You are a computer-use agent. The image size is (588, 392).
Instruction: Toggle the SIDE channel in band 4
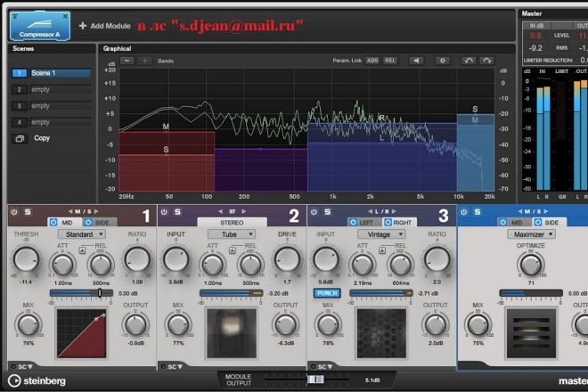click(538, 223)
